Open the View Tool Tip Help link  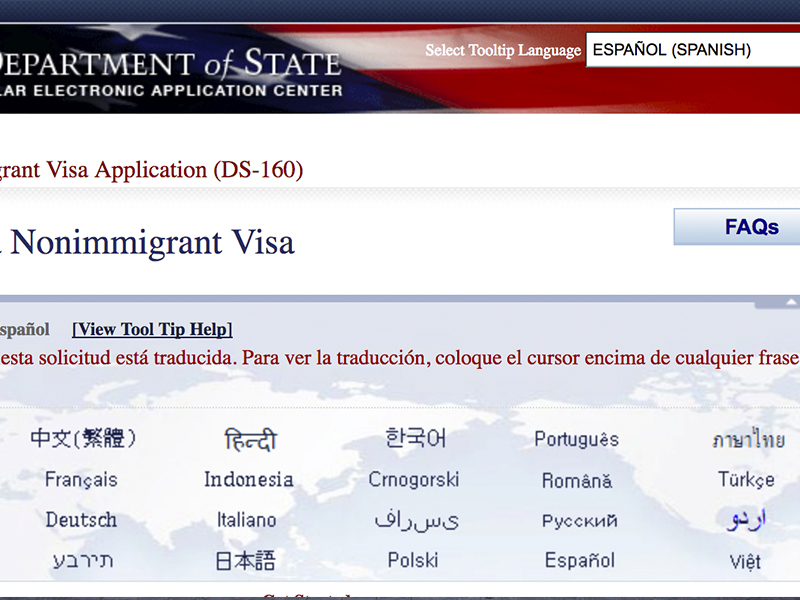coord(152,329)
